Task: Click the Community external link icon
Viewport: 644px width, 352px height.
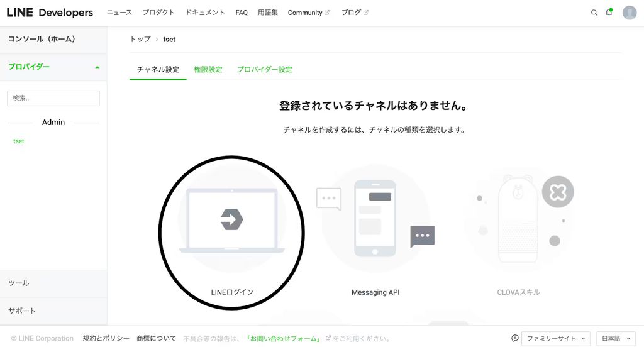Action: (x=327, y=13)
